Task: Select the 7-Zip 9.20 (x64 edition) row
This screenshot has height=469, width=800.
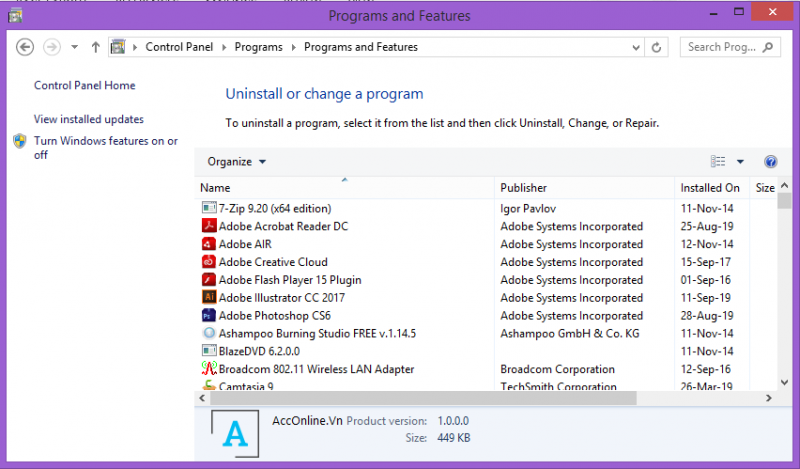Action: [x=486, y=208]
